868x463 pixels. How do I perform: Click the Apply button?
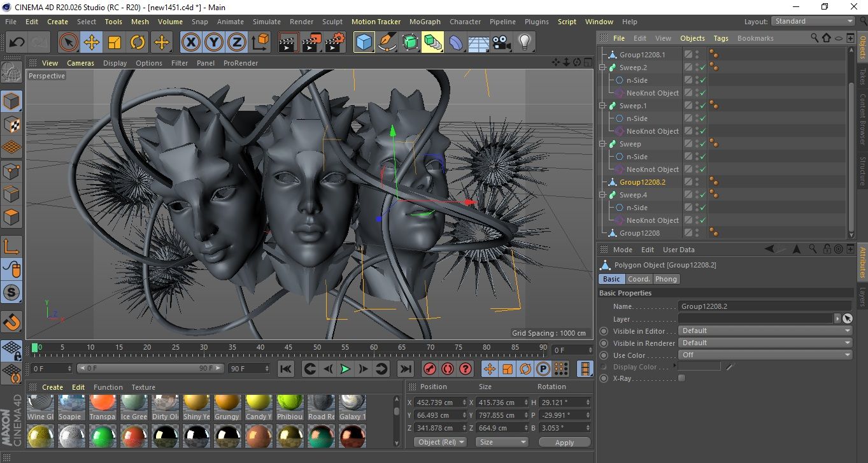coord(564,442)
